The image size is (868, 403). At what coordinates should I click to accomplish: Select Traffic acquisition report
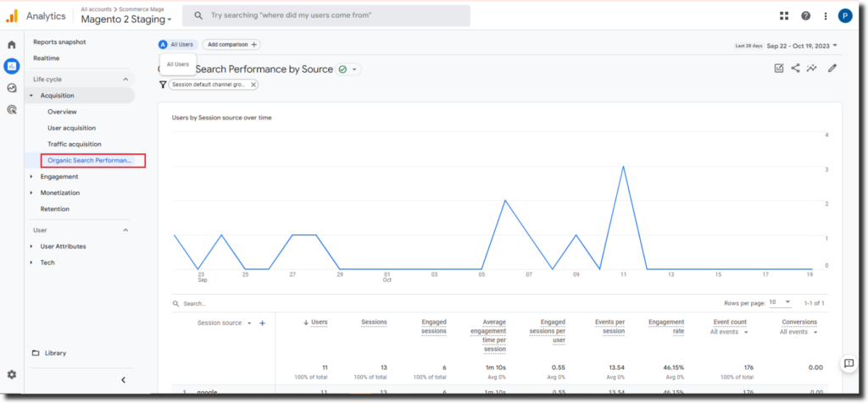[75, 144]
